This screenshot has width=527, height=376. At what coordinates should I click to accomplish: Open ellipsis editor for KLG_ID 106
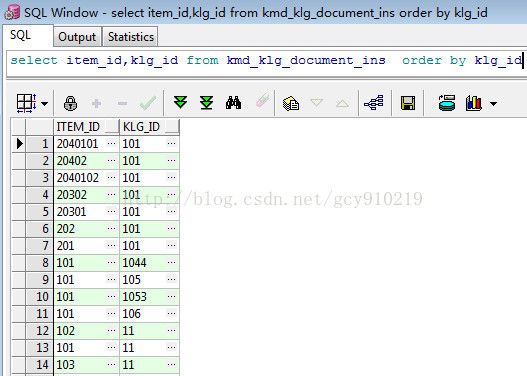pyautogui.click(x=171, y=314)
